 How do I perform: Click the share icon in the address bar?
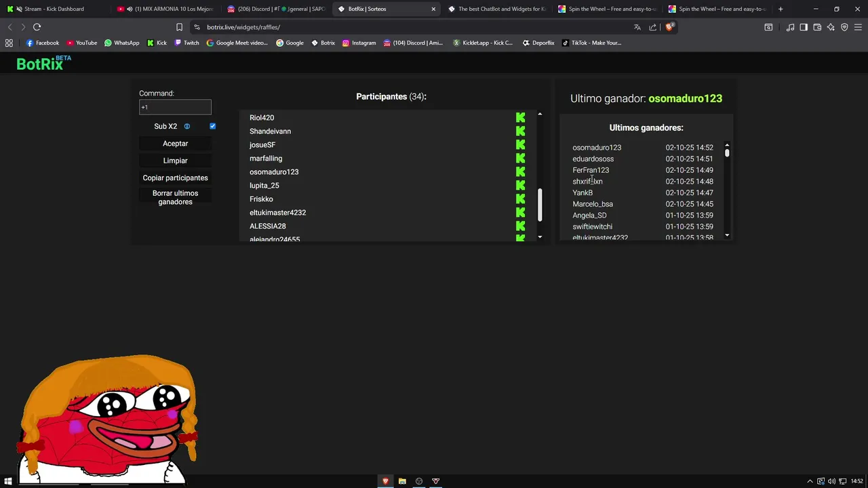pos(653,27)
